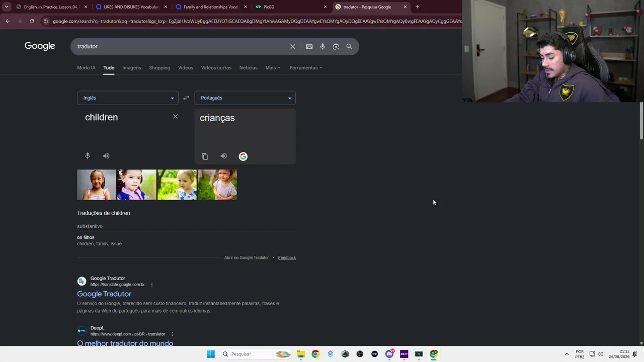Open the target language dropdown 'Português'
Viewport: 644px width, 362px height.
pyautogui.click(x=245, y=98)
